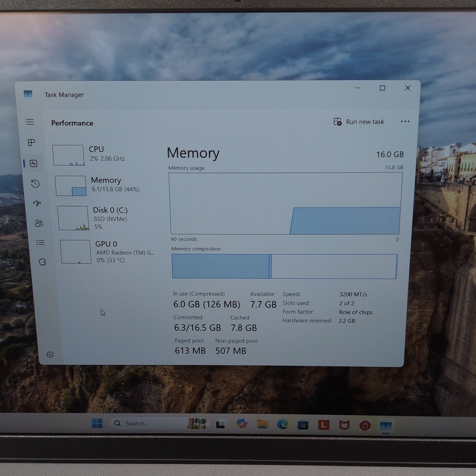Click the Memory usage graph
This screenshot has height=476, width=476.
pos(286,204)
